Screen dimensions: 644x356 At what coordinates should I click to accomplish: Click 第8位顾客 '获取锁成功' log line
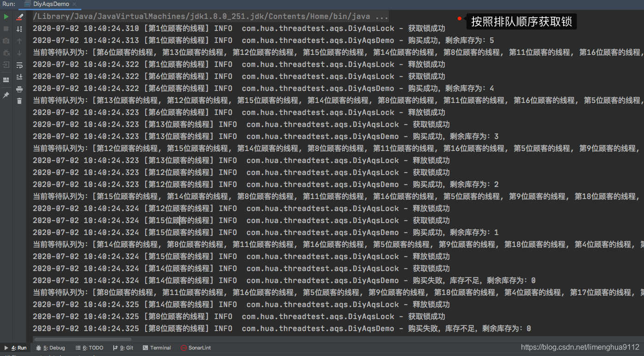(239, 317)
